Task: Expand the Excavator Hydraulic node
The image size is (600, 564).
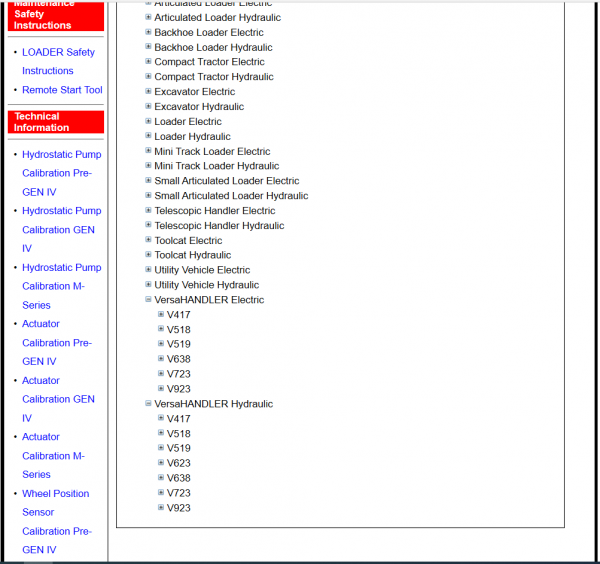Action: 148,106
